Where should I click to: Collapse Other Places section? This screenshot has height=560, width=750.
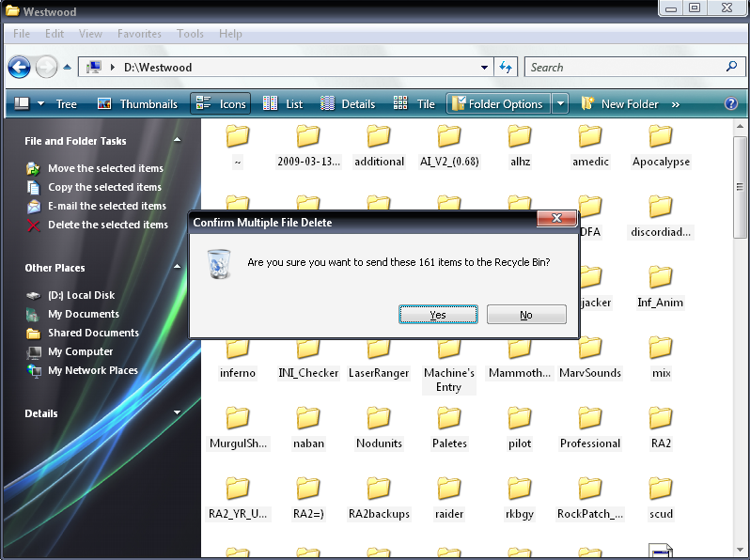click(178, 266)
